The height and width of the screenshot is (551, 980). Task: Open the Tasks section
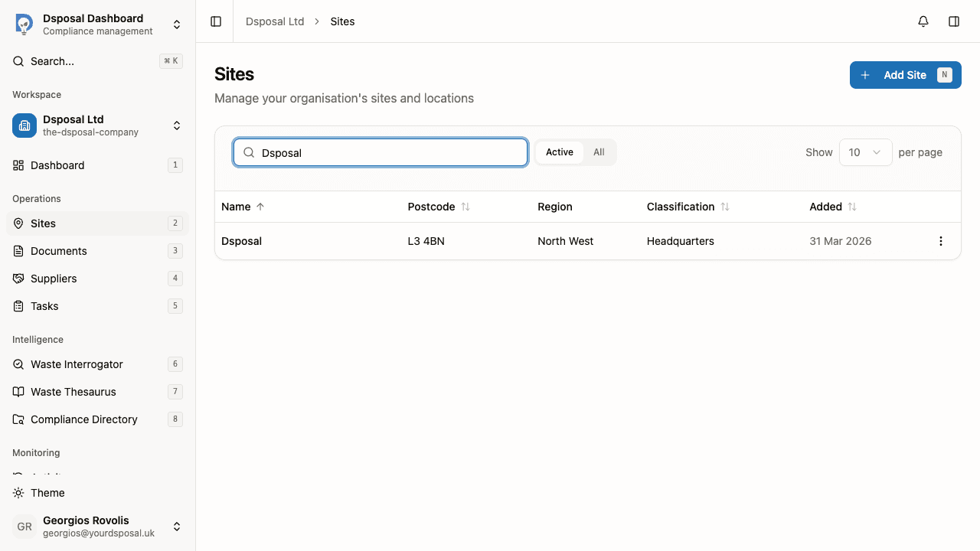44,306
